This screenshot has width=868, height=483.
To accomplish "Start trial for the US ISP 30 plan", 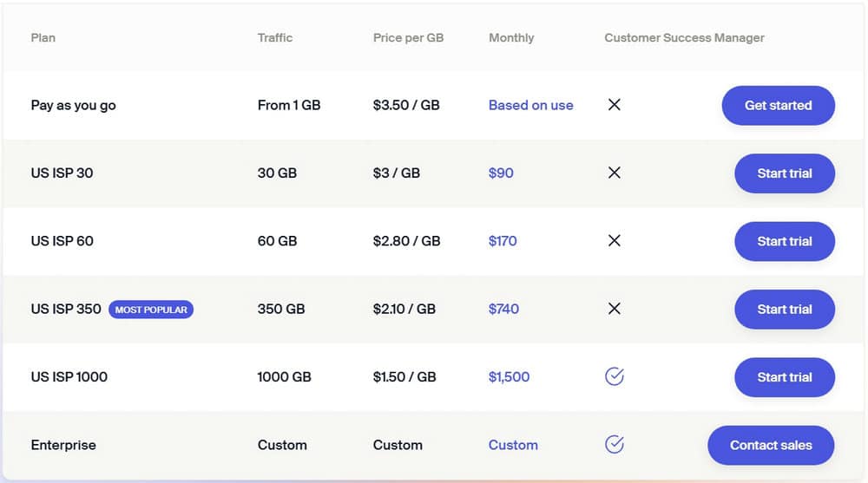I will (785, 173).
